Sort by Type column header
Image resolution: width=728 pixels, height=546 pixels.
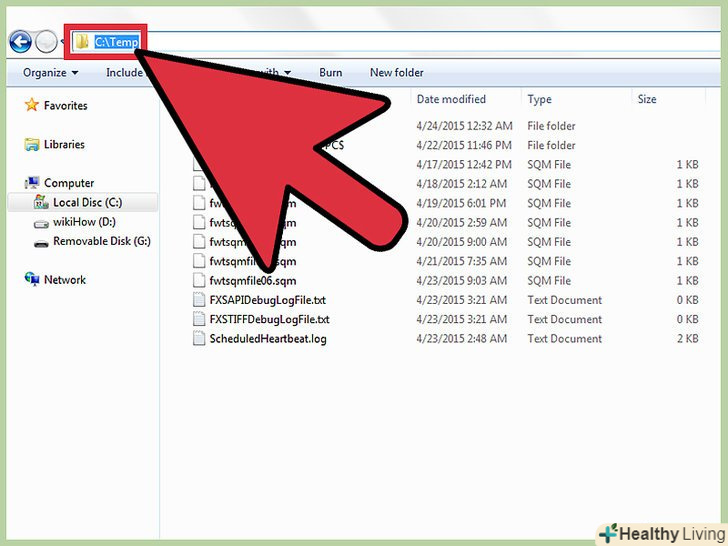[x=539, y=99]
